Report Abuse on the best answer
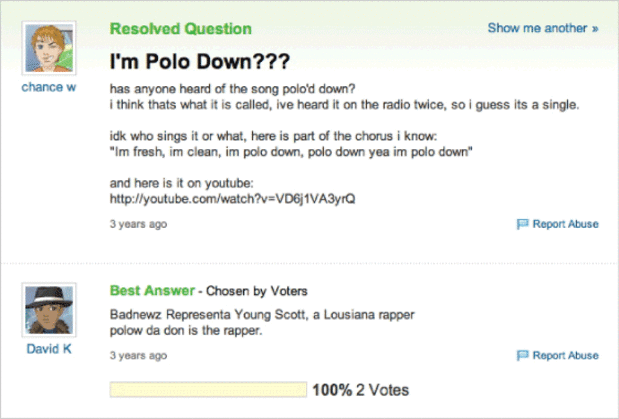Image resolution: width=619 pixels, height=419 pixels. pos(565,355)
